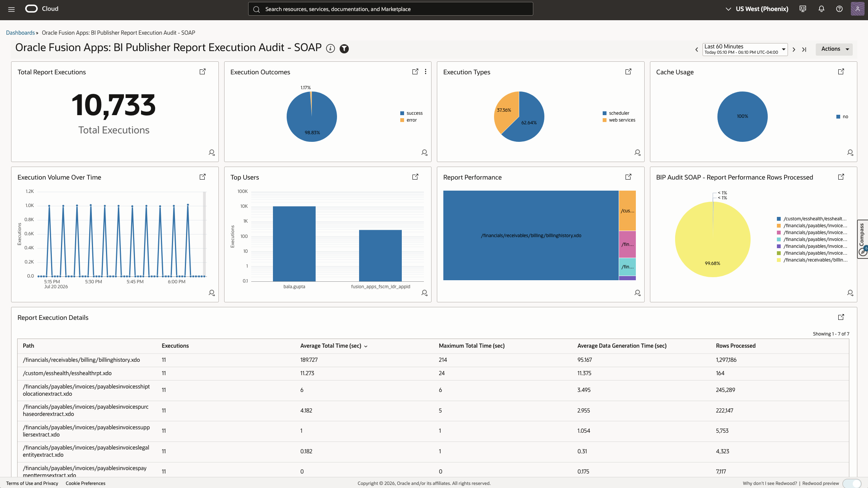Open Cookie Preferences link
Screen dimensions: 868x488
click(85, 483)
